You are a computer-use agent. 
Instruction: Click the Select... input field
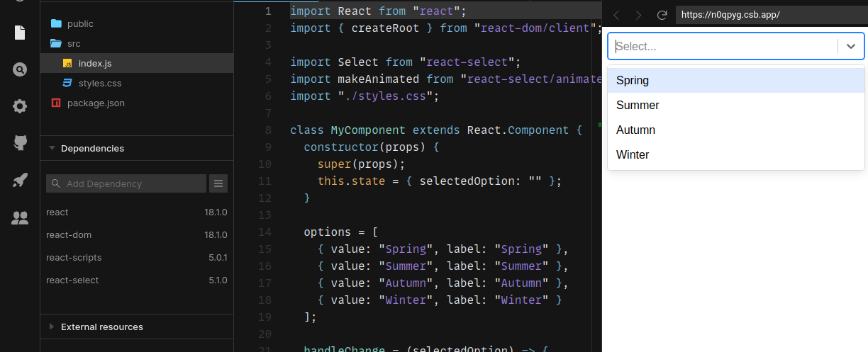coord(723,46)
